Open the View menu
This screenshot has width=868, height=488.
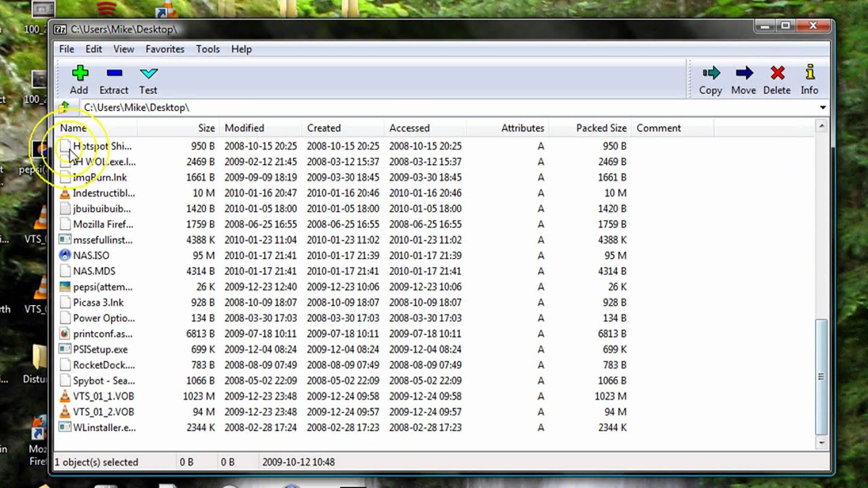(x=123, y=49)
